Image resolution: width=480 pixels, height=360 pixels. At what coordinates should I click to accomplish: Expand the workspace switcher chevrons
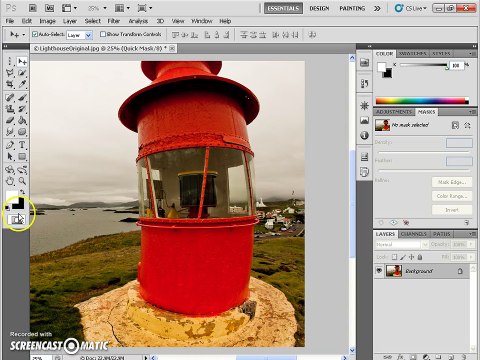tap(377, 8)
